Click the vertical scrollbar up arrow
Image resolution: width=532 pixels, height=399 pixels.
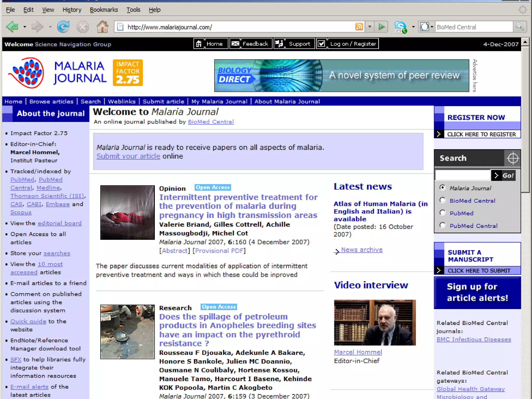(x=525, y=42)
